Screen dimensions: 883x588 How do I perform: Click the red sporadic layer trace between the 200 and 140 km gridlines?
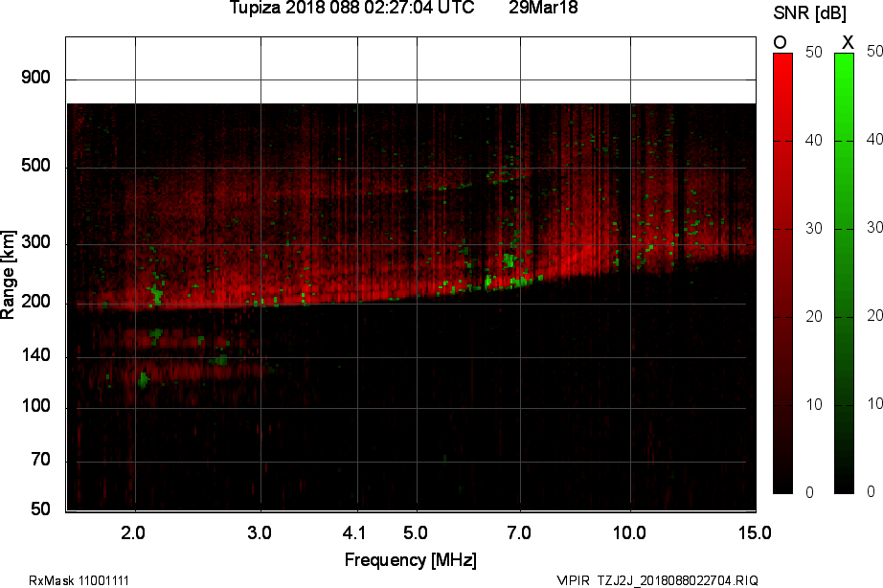[177, 340]
